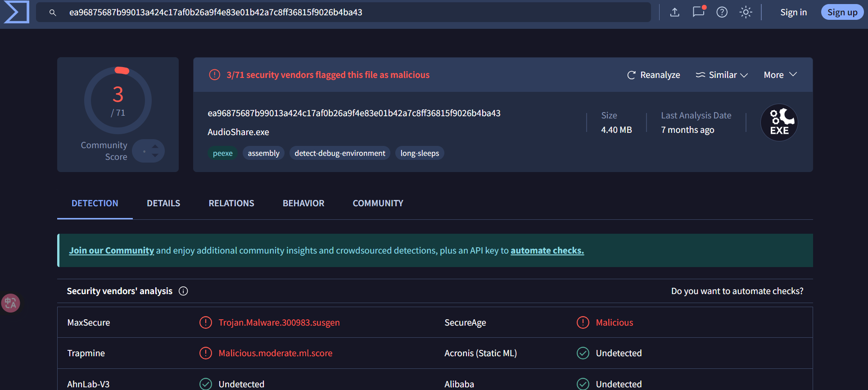Open the notifications chat icon
The height and width of the screenshot is (390, 868).
698,12
